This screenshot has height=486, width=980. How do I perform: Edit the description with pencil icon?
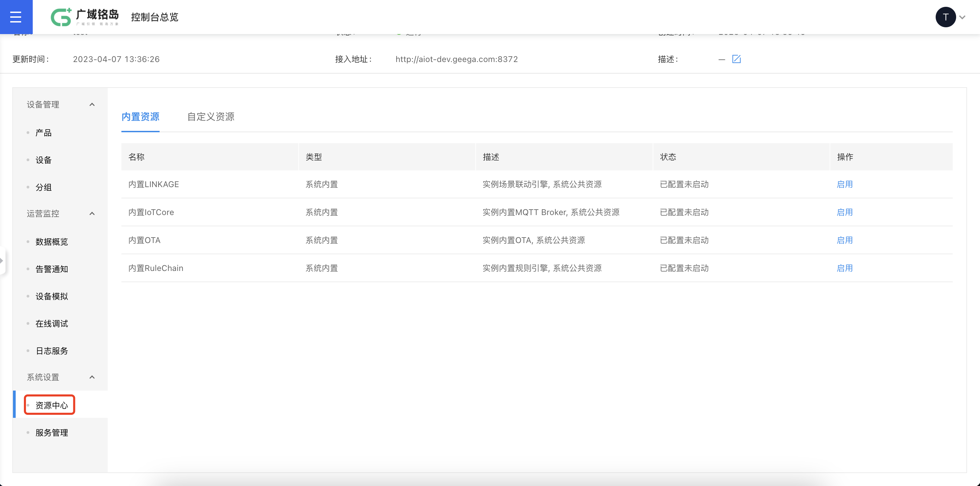pos(736,59)
